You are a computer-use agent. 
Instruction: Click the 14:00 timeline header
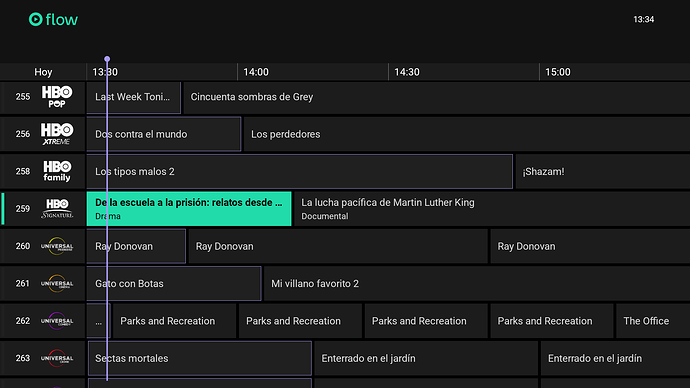tap(256, 72)
